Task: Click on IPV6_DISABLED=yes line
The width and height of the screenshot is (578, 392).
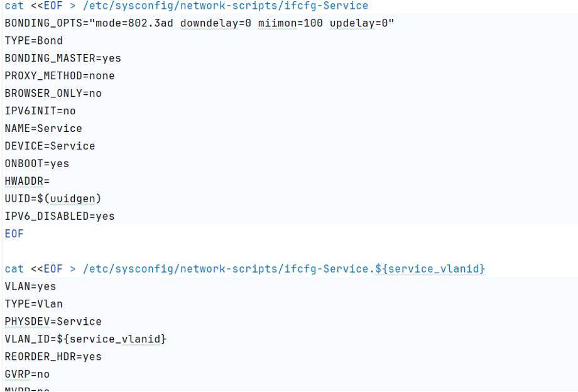Action: click(x=60, y=217)
